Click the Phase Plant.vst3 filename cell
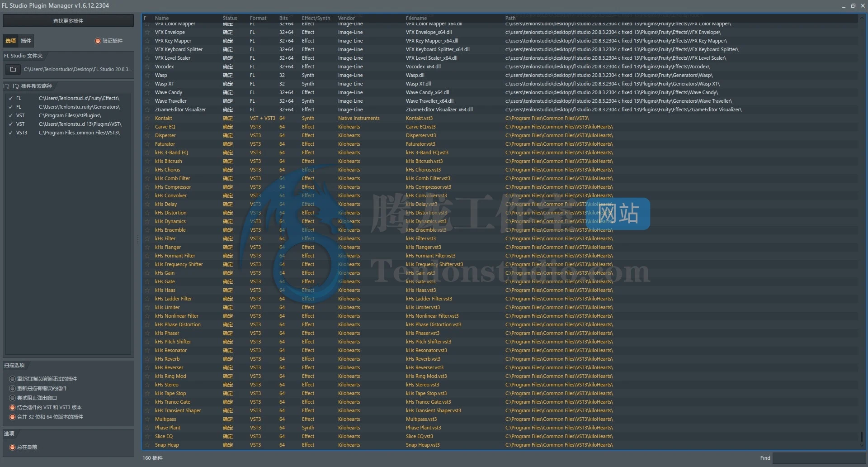Screen dimensions: 868x467 (423, 428)
